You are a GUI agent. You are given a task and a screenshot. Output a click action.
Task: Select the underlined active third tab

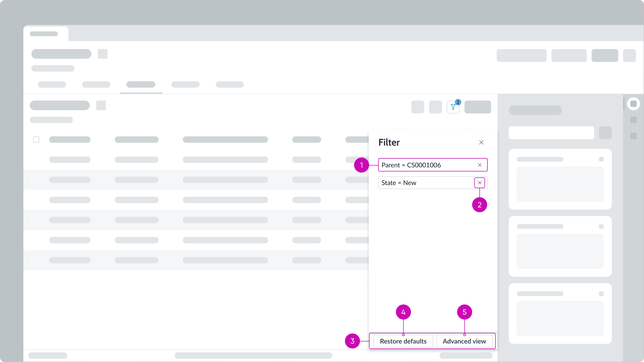[x=141, y=84]
